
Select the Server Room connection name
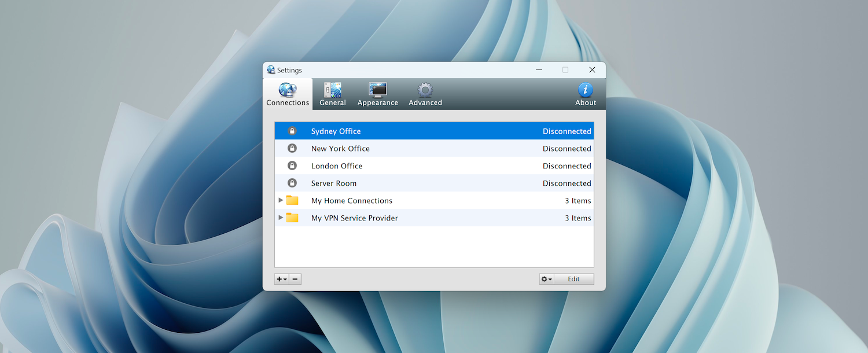point(334,183)
